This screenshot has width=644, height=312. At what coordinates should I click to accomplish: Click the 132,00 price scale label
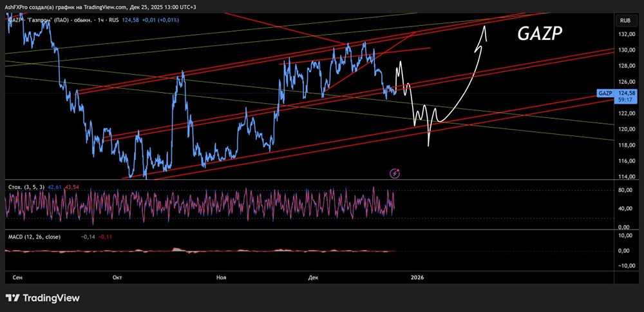click(x=626, y=34)
